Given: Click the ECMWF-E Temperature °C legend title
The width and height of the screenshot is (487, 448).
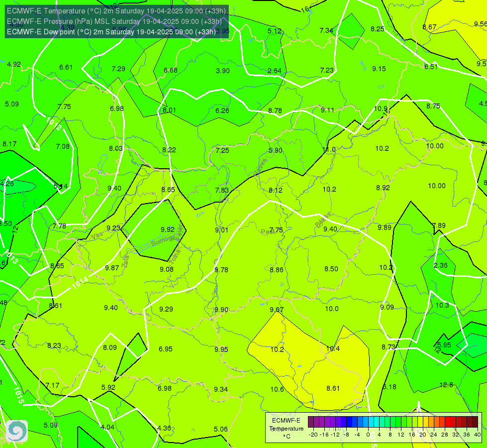Looking at the screenshot, I should 287,429.
